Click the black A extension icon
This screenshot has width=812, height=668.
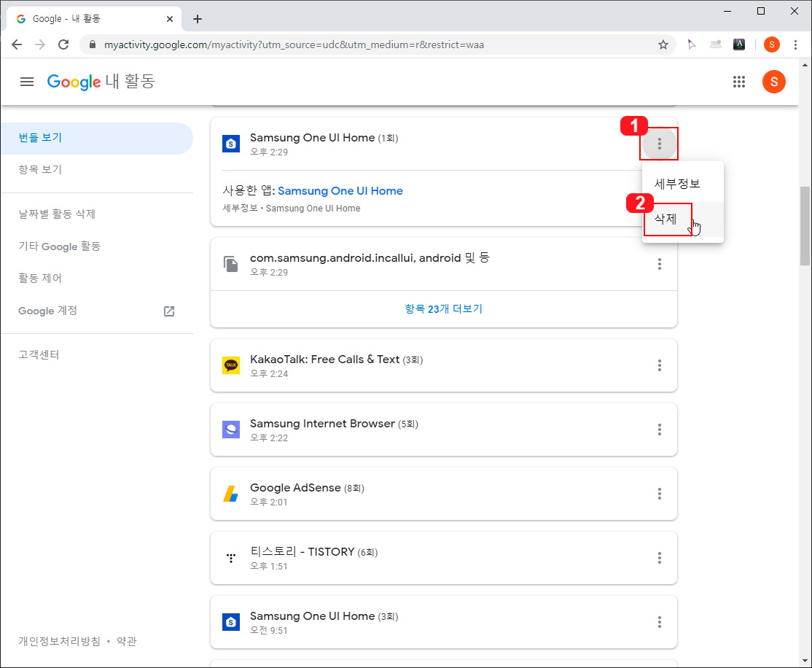coord(739,44)
